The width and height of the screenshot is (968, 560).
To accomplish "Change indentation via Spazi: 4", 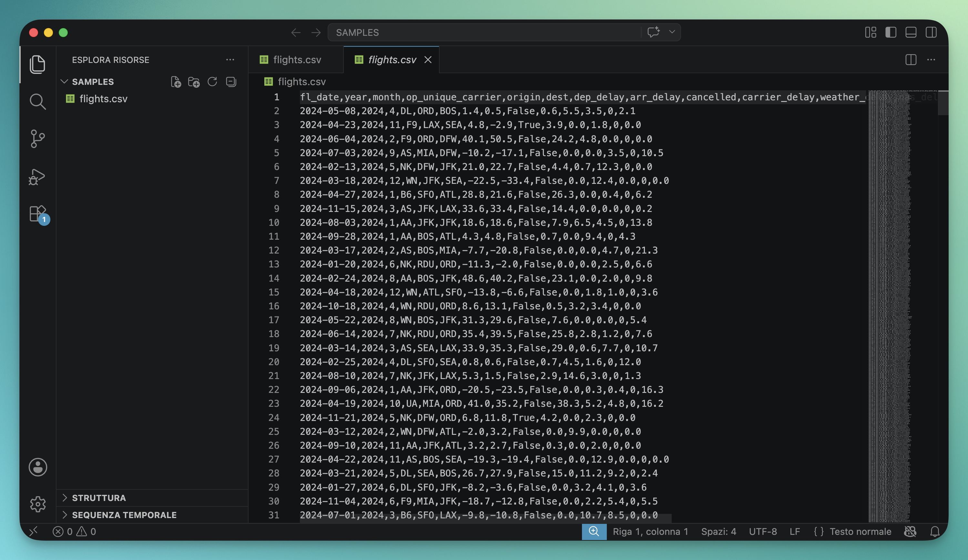I will point(719,531).
